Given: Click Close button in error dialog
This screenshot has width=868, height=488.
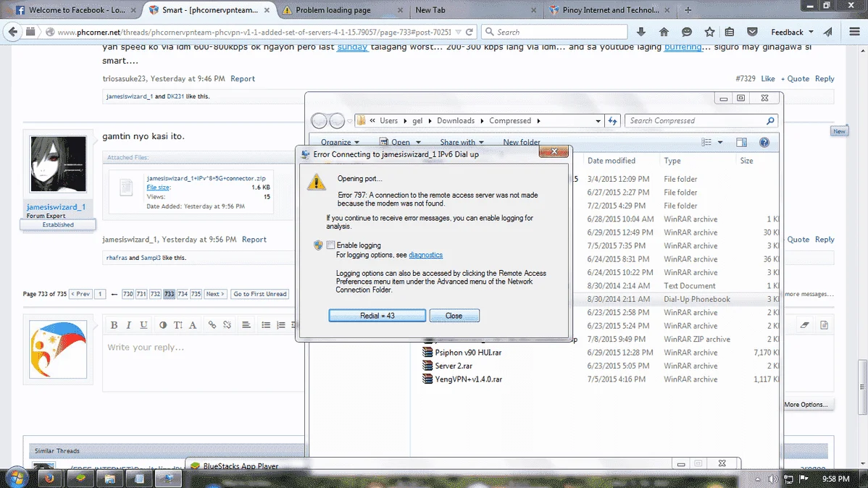Looking at the screenshot, I should [454, 316].
